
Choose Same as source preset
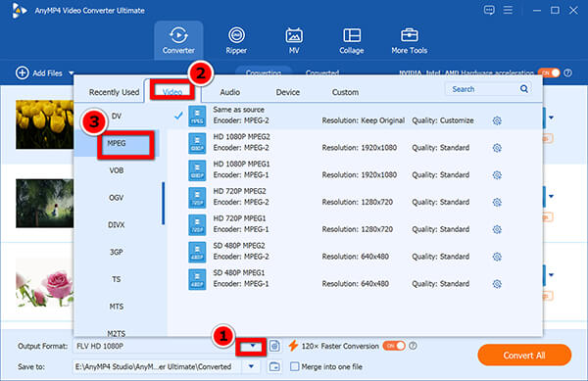(355, 116)
